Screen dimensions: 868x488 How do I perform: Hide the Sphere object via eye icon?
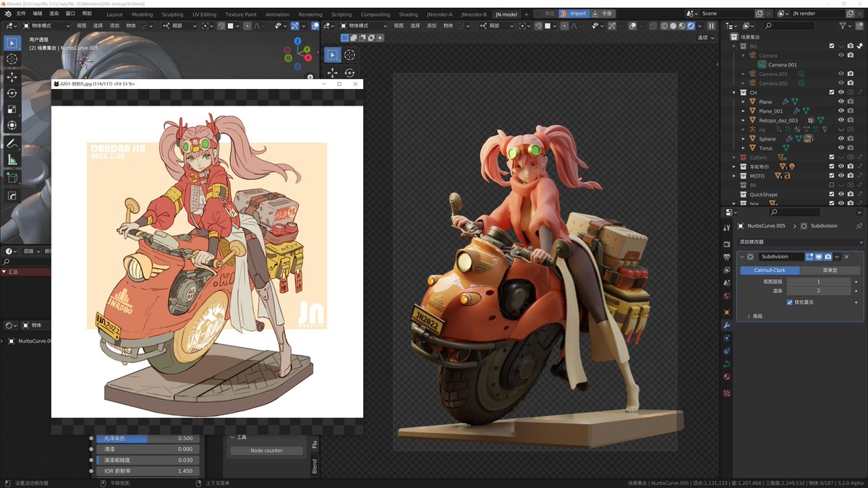point(841,138)
